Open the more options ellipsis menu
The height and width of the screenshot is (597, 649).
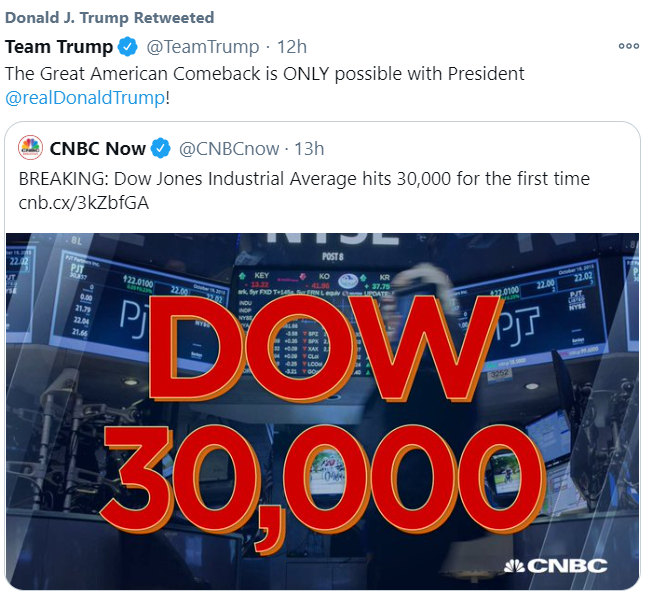628,46
